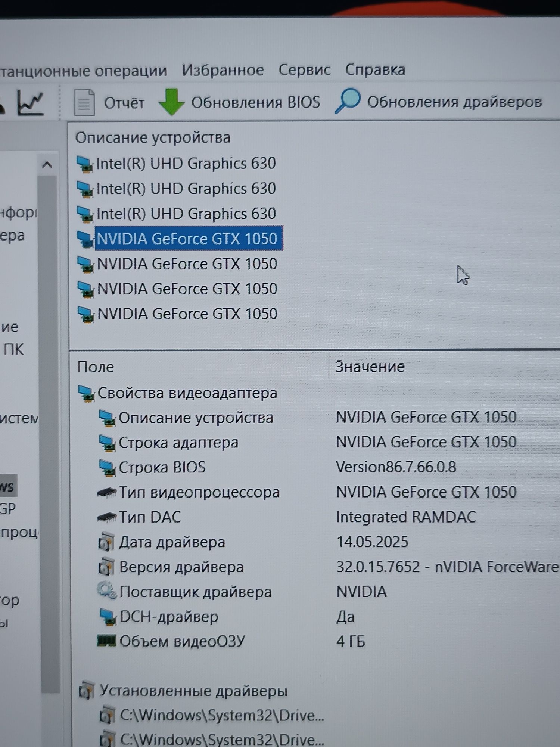
Task: Click the Дата драйвера field
Action: click(x=172, y=542)
